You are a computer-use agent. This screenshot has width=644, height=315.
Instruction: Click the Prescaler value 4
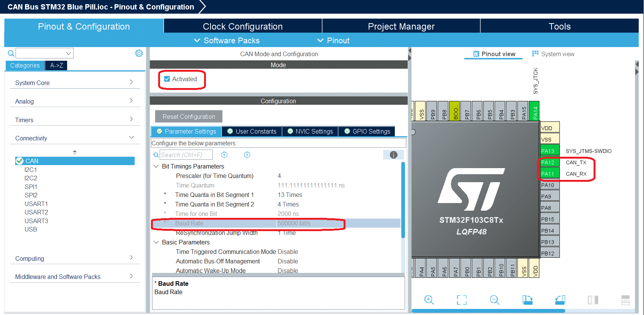click(x=279, y=176)
